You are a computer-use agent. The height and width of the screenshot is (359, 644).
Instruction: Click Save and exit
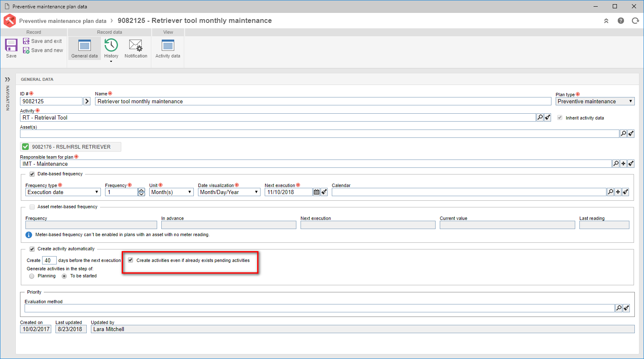(x=43, y=41)
